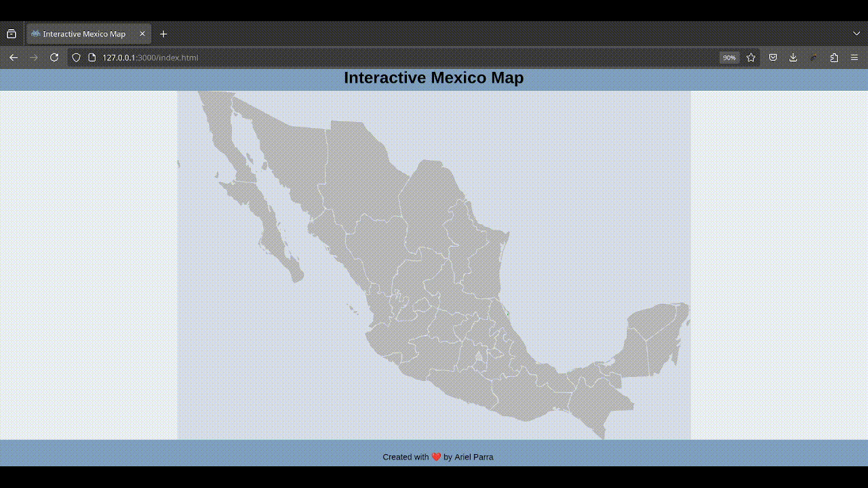Click the Interactive Mexico Map page heading
The image size is (868, 488).
tap(434, 78)
